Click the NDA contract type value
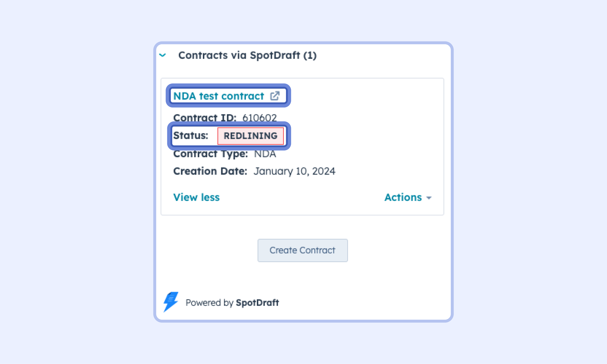Image resolution: width=607 pixels, height=364 pixels. pyautogui.click(x=265, y=154)
